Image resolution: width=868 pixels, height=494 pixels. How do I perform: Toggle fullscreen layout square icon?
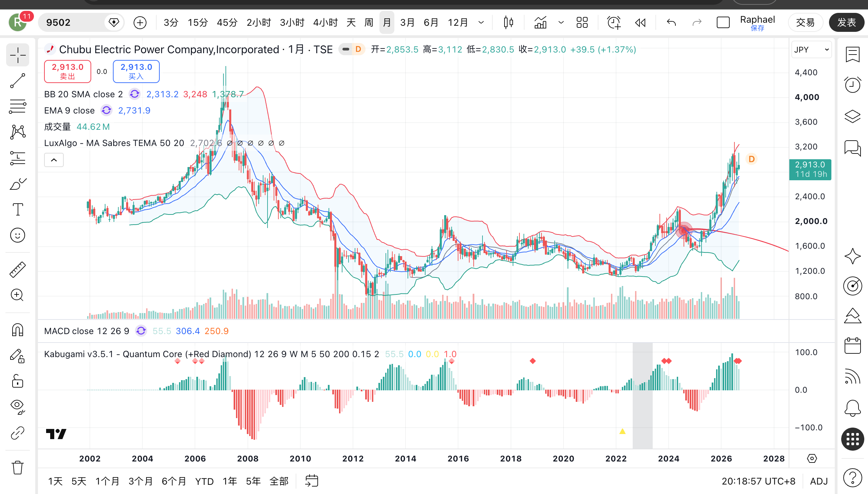pos(723,23)
